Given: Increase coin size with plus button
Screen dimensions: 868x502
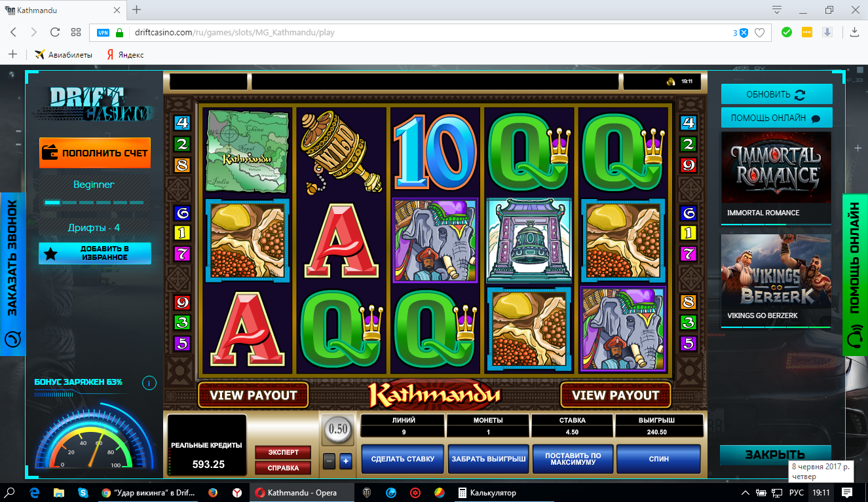Looking at the screenshot, I should [346, 461].
